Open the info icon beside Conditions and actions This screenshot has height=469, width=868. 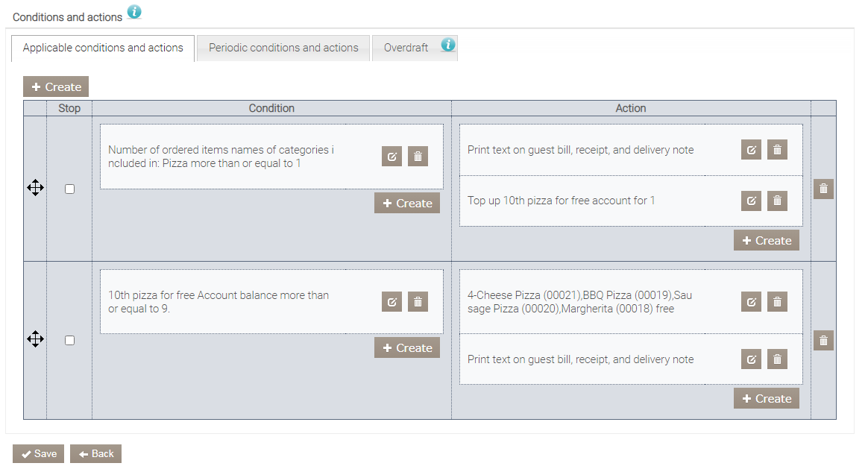click(x=134, y=12)
